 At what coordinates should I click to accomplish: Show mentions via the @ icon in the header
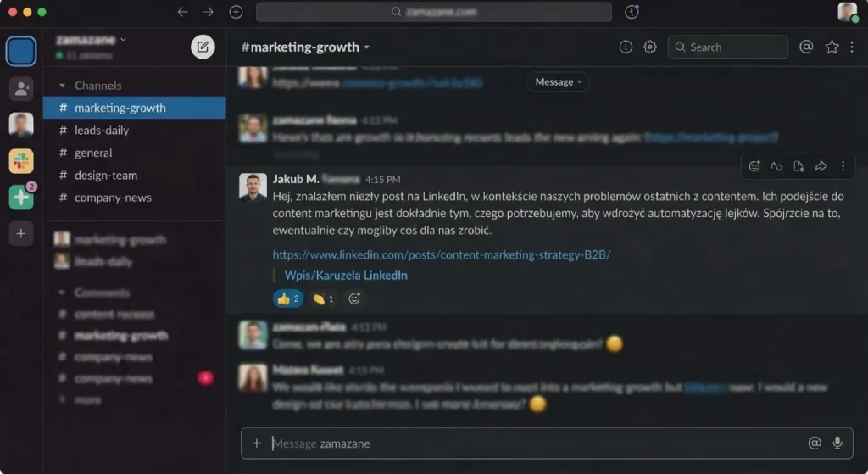tap(806, 47)
